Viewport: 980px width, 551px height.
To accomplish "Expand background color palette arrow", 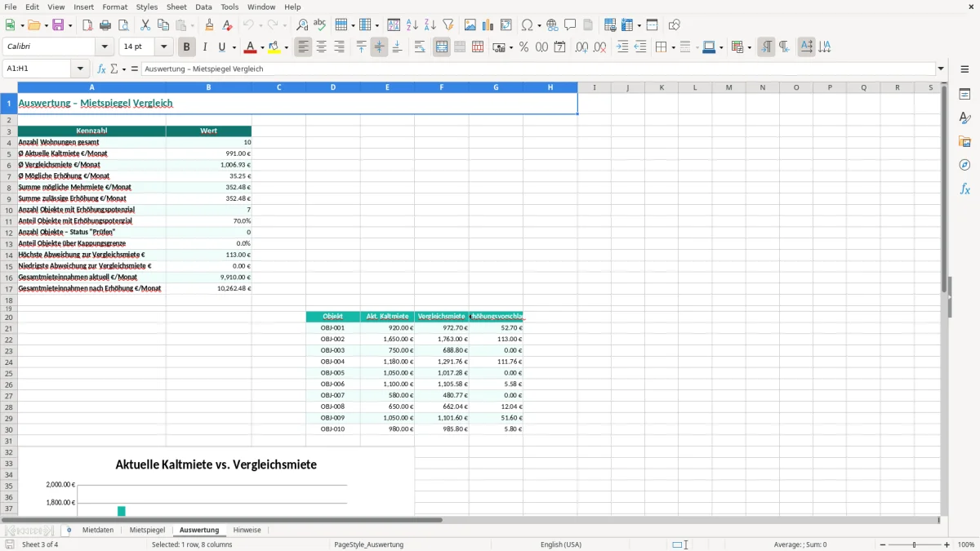I will [286, 47].
